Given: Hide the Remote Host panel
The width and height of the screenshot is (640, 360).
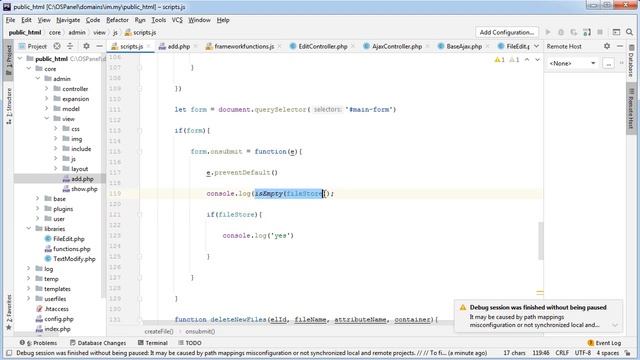Looking at the screenshot, I should click(x=620, y=46).
